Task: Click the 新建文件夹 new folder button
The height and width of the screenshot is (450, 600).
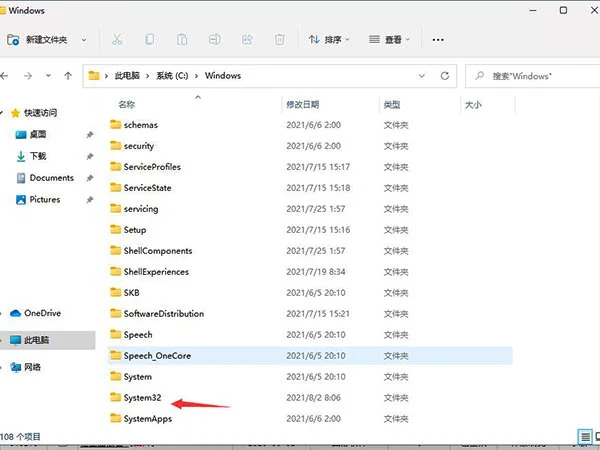Action: [x=37, y=39]
